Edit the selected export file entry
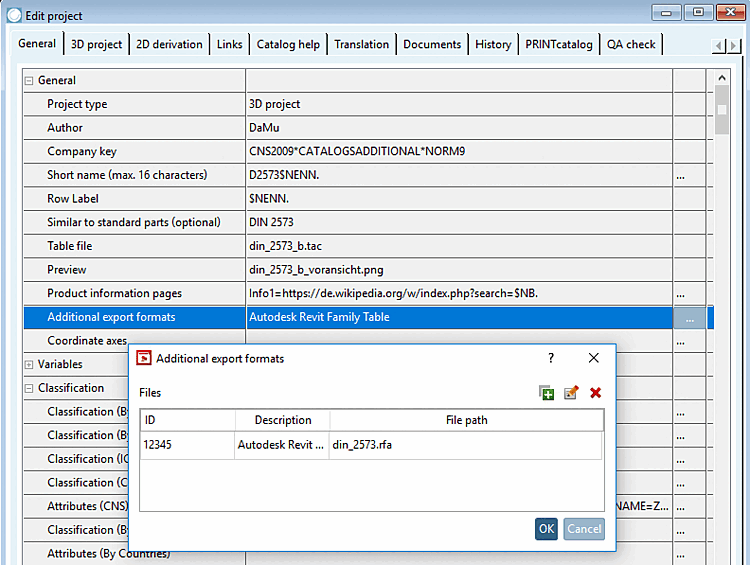 [x=571, y=393]
